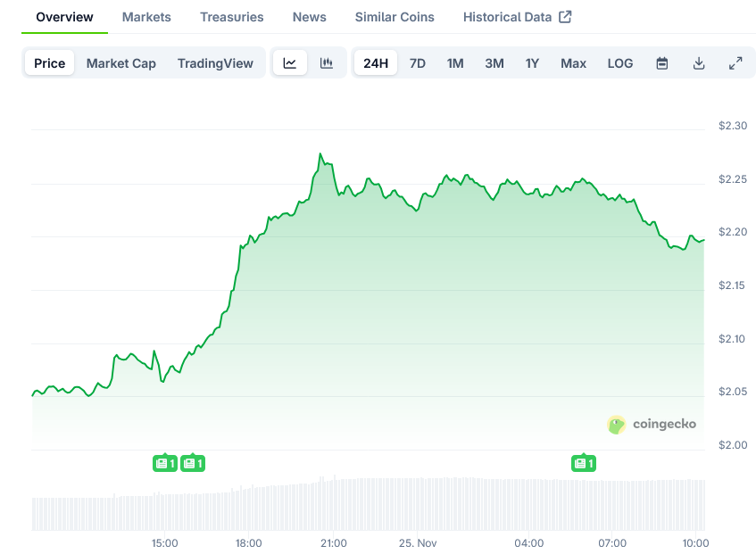Screen dimensions: 756x554
Task: Expand chart to fullscreen icon
Action: tap(735, 63)
